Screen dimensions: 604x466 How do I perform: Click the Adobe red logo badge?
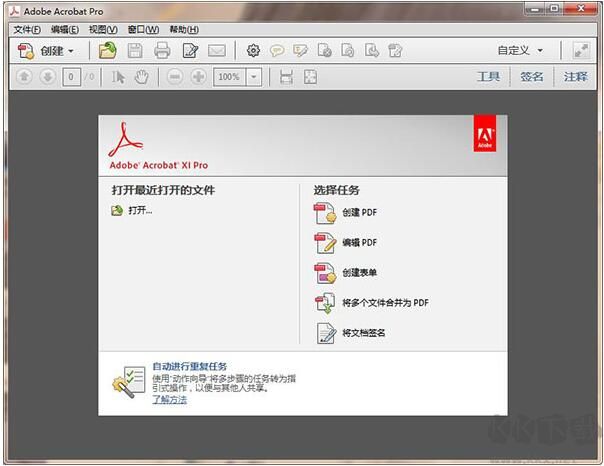[x=485, y=133]
